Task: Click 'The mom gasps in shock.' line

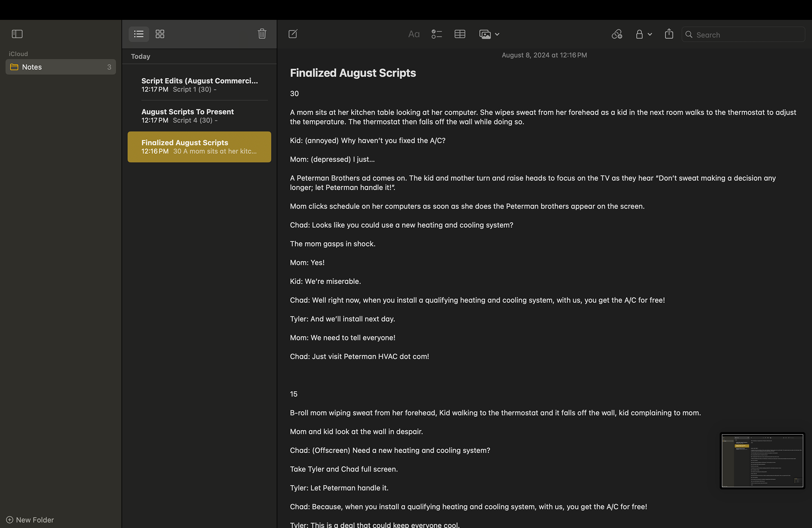Action: pyautogui.click(x=332, y=244)
